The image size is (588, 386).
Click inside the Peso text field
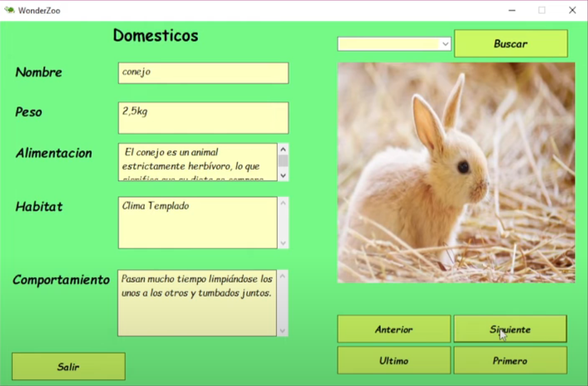click(203, 118)
